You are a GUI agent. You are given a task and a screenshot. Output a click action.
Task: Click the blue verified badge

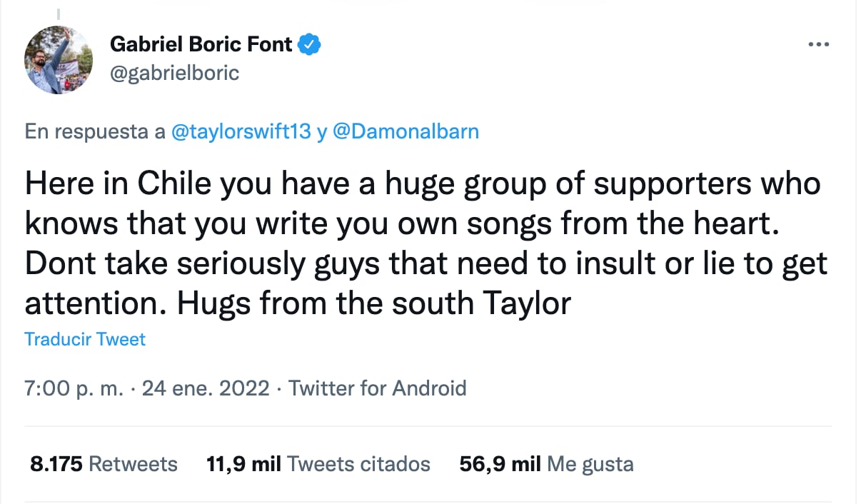coord(309,44)
